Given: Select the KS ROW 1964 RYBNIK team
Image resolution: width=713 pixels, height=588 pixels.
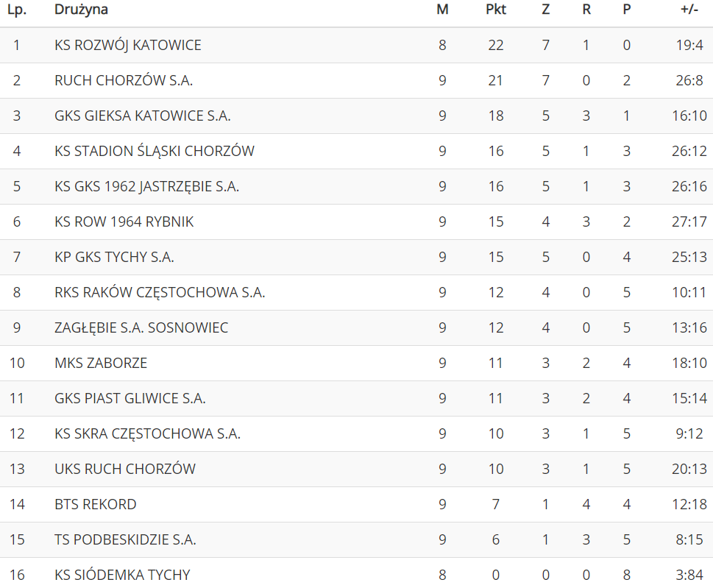Looking at the screenshot, I should [x=124, y=222].
